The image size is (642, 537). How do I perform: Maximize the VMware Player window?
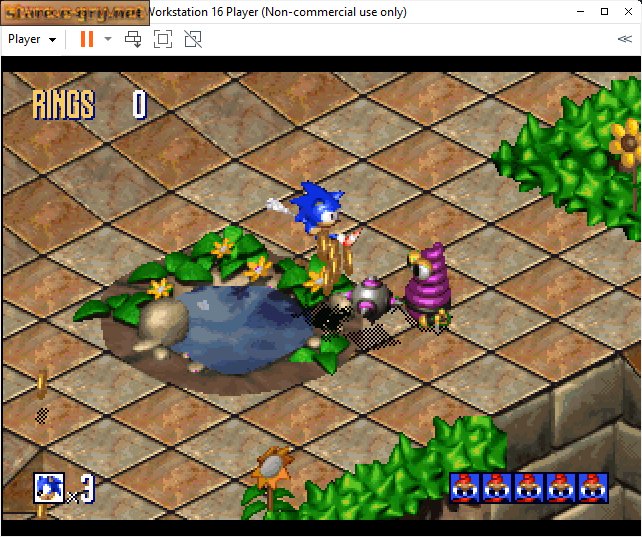pos(604,11)
